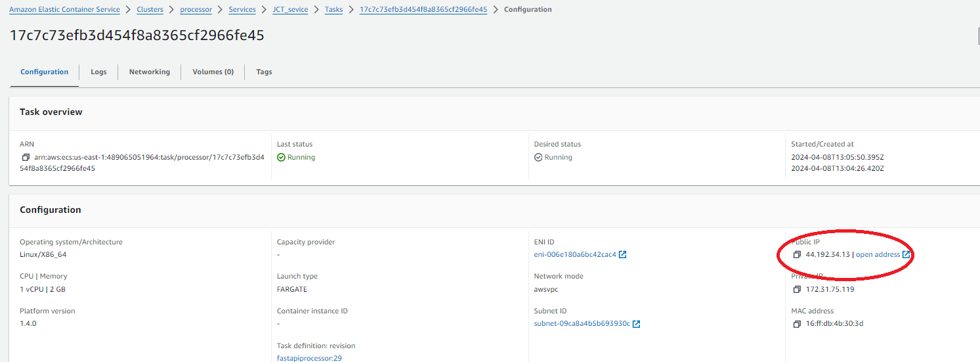Copy the task ARN with copy icon
The height and width of the screenshot is (362, 980).
click(x=26, y=158)
